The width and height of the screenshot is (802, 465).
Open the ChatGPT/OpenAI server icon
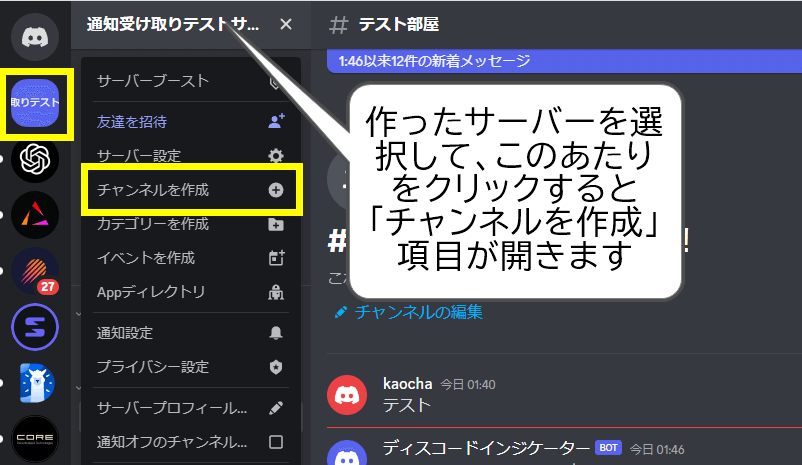tap(35, 159)
